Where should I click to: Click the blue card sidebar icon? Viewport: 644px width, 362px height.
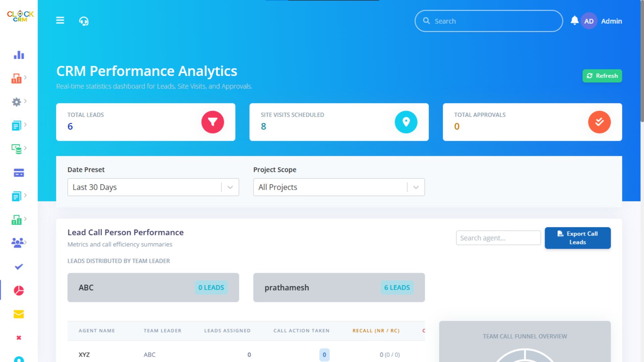pyautogui.click(x=19, y=173)
